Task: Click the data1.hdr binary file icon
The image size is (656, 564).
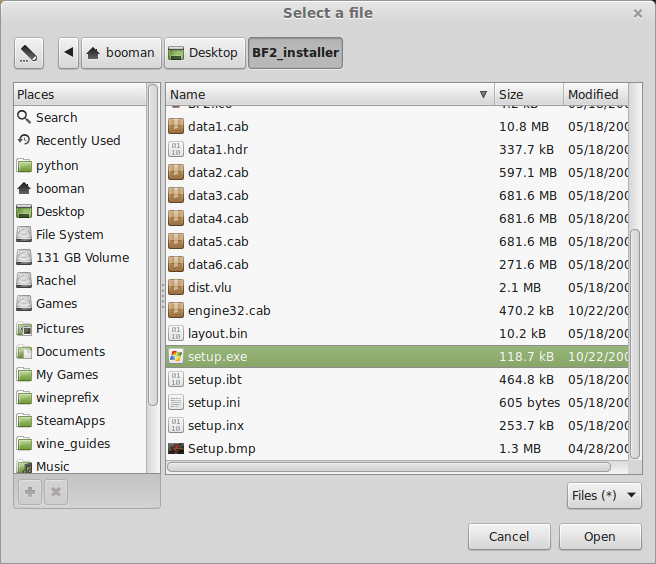Action: click(176, 149)
